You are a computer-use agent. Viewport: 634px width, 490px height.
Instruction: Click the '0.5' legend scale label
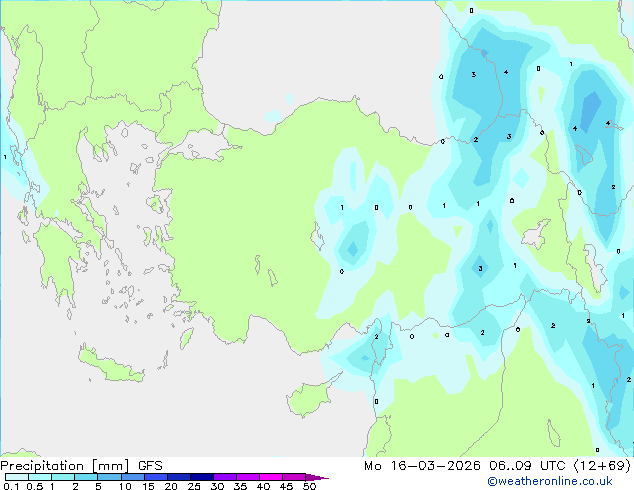point(34,486)
